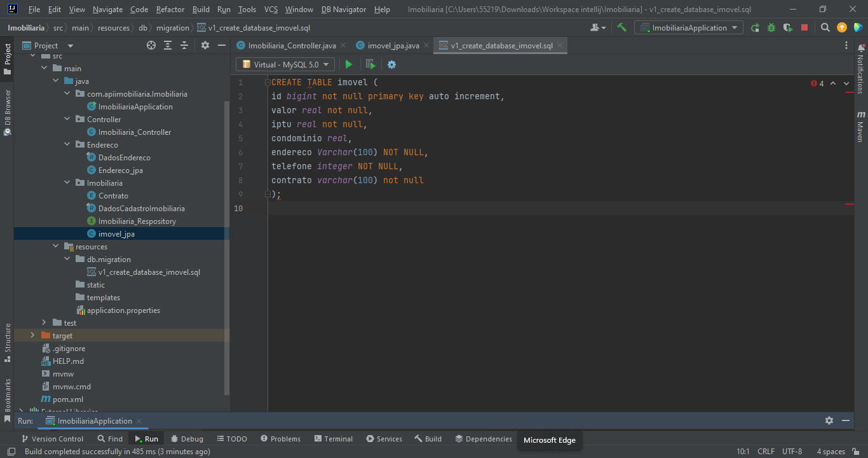Open the Project view selector dropdown
This screenshot has height=458, width=868.
click(x=48, y=45)
